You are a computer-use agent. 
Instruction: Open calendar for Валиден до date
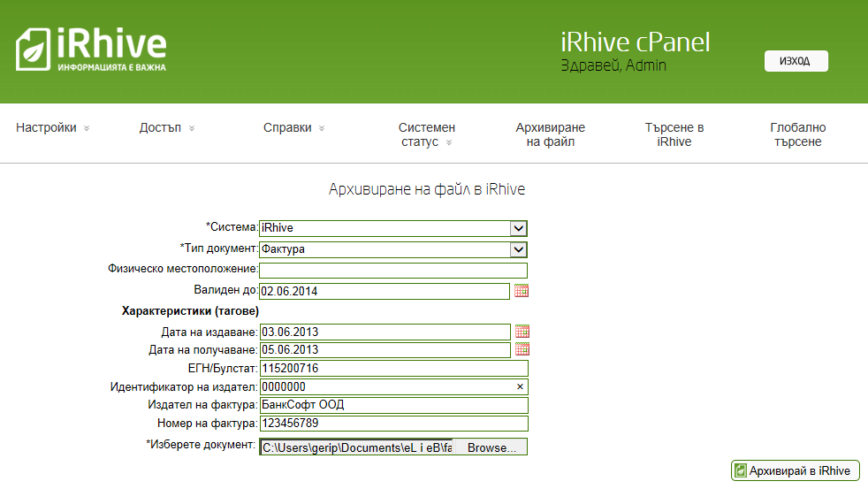tap(522, 291)
